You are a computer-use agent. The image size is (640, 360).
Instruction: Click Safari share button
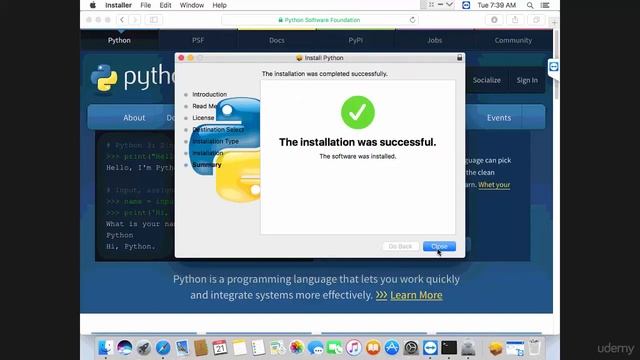tap(515, 20)
